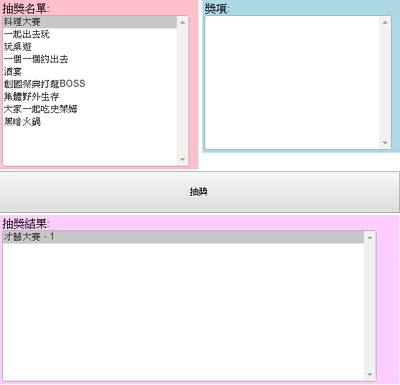The image size is (400, 385).
Task: Select 一起出去玩 list entry
Action: [90, 34]
